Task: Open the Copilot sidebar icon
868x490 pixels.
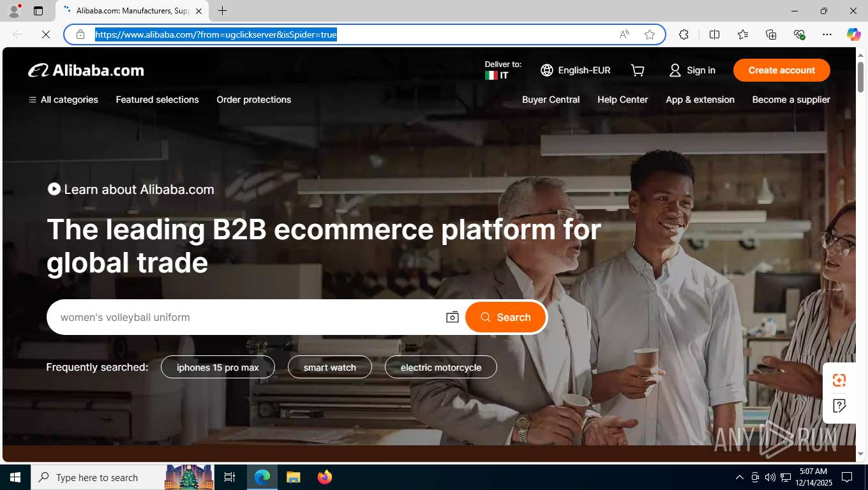Action: coord(853,34)
